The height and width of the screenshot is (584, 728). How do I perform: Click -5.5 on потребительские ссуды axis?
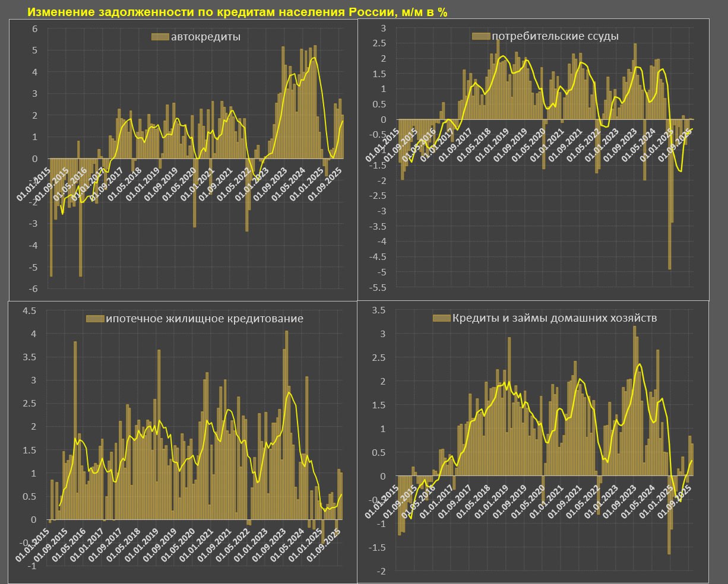click(x=378, y=287)
